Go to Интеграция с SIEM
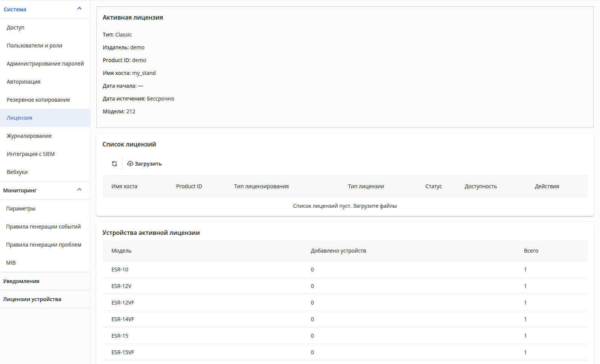This screenshot has height=364, width=600. [45, 154]
